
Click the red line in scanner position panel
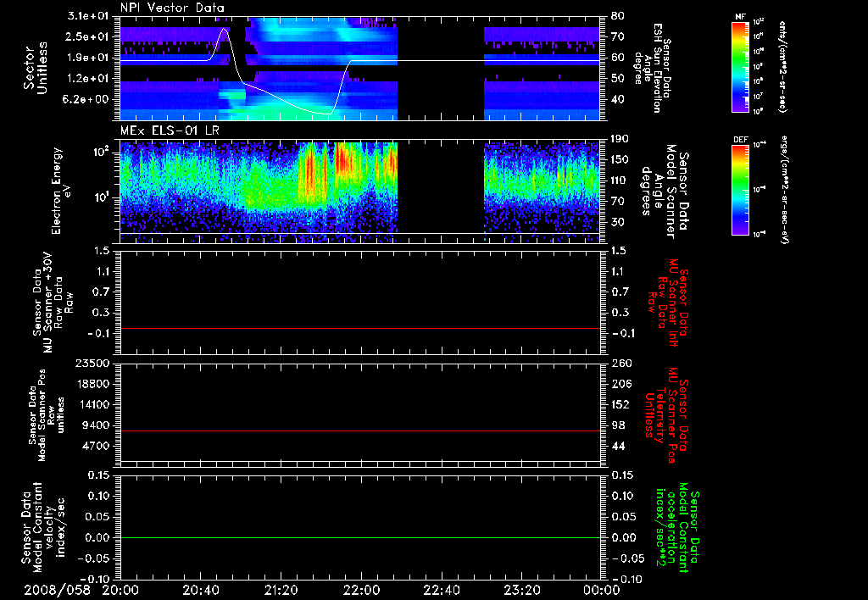360,431
